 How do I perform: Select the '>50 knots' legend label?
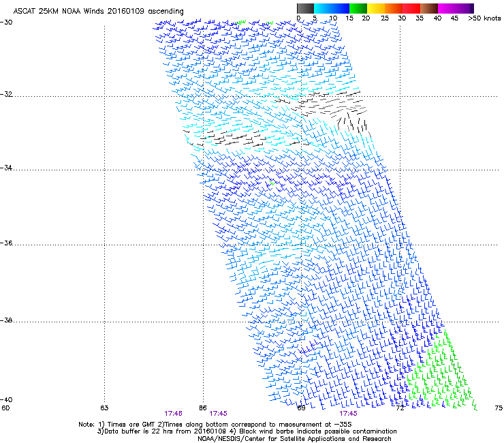pos(484,18)
